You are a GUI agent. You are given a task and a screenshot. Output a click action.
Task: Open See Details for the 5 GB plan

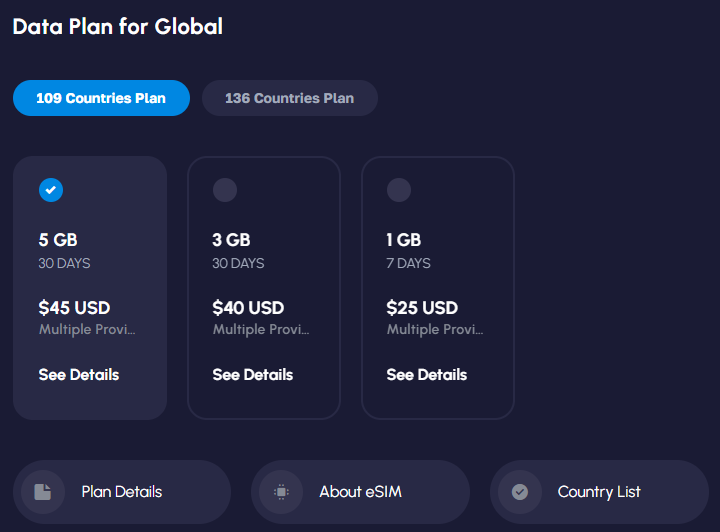tap(79, 375)
